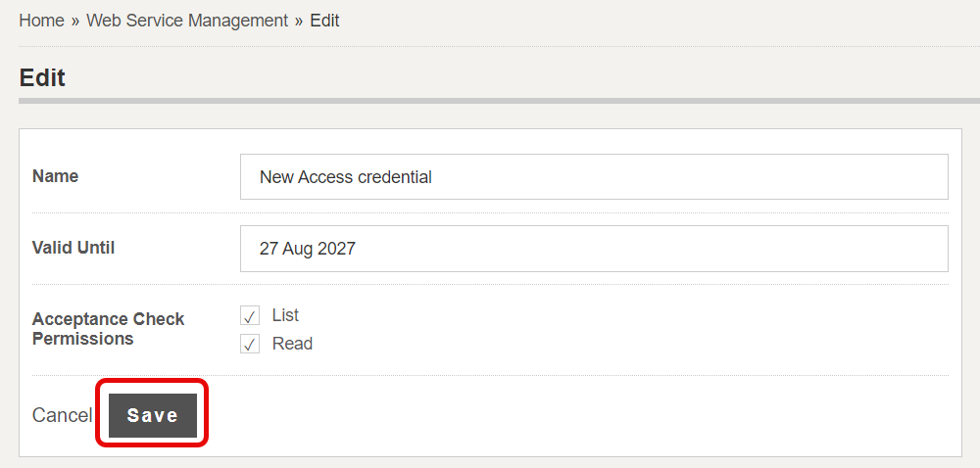Click the Edit page heading
The width and height of the screenshot is (980, 468).
[x=42, y=78]
